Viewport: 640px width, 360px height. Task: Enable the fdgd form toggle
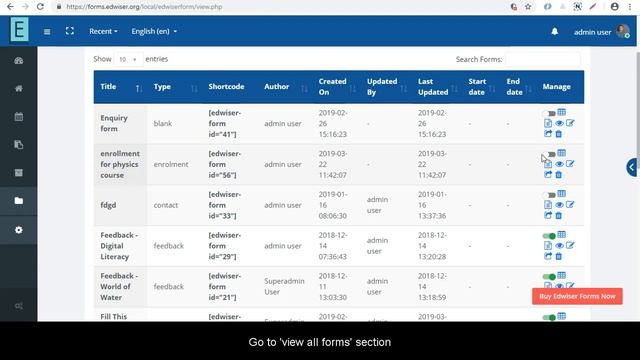coord(549,195)
